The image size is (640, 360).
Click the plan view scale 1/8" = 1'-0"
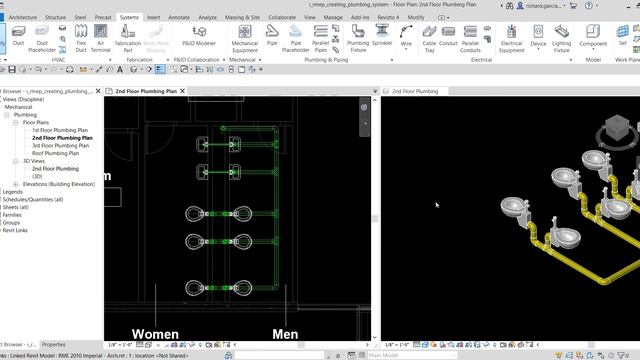click(120, 345)
